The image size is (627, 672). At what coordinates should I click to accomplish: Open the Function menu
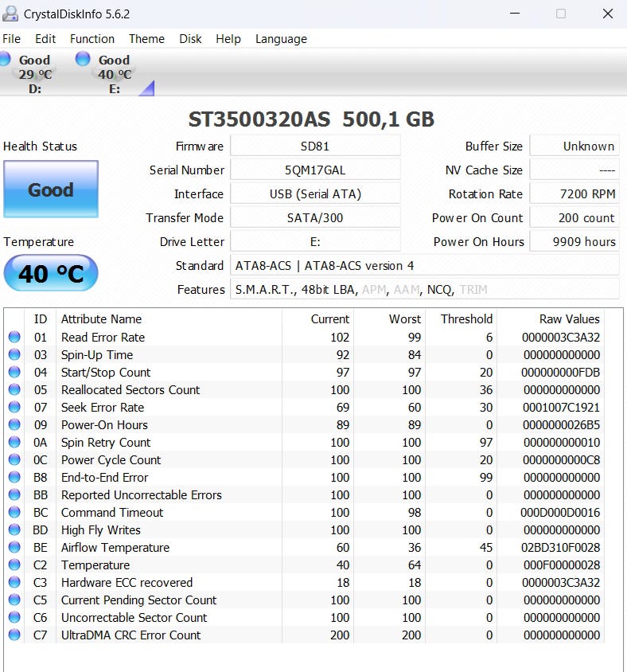[92, 39]
